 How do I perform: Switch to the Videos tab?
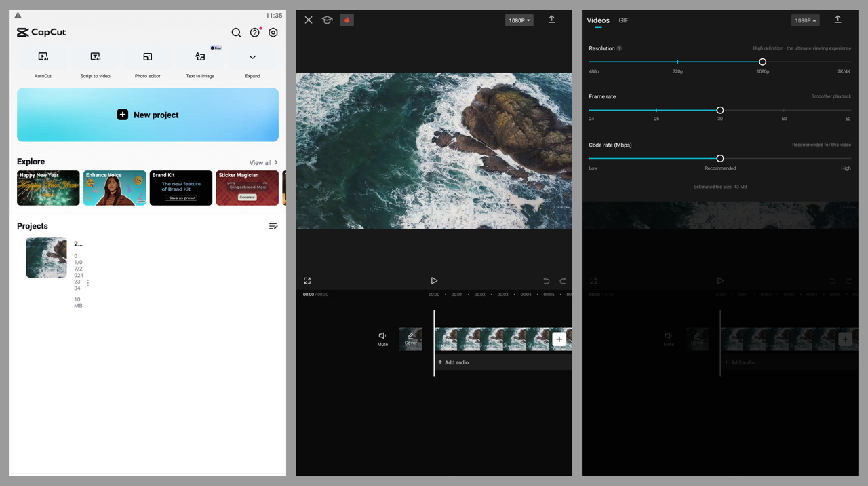598,20
